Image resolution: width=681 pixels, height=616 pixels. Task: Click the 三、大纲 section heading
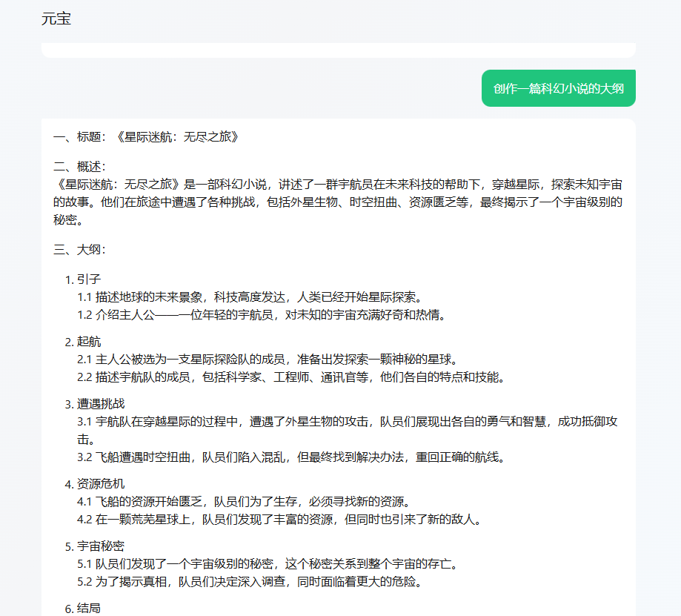[80, 249]
